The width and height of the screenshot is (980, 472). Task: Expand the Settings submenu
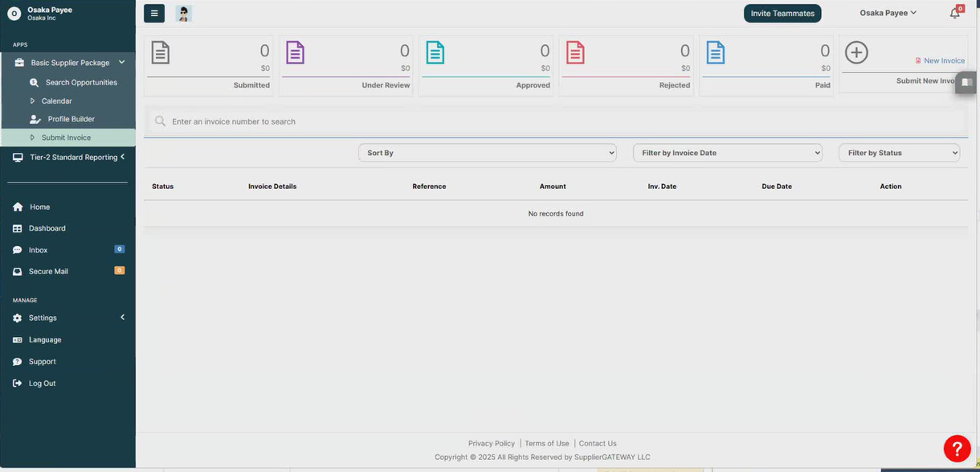(122, 318)
